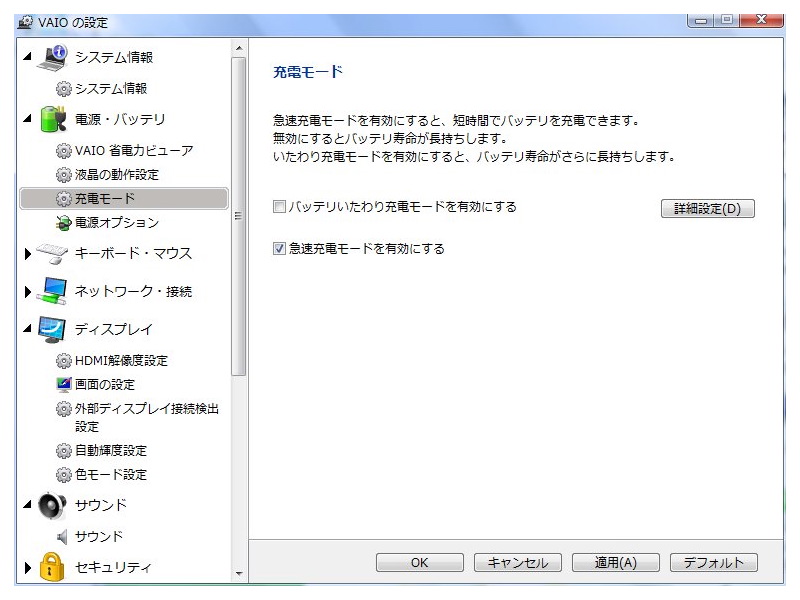This screenshot has height=600, width=800.
Task: Open 画面の設定 page
Action: pyautogui.click(x=105, y=385)
